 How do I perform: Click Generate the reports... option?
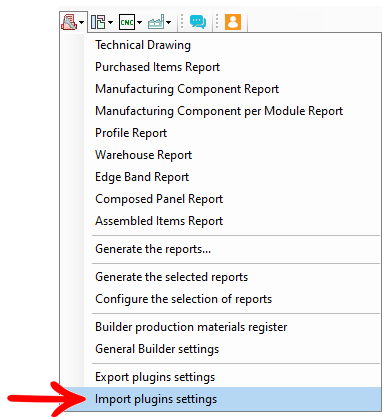153,249
